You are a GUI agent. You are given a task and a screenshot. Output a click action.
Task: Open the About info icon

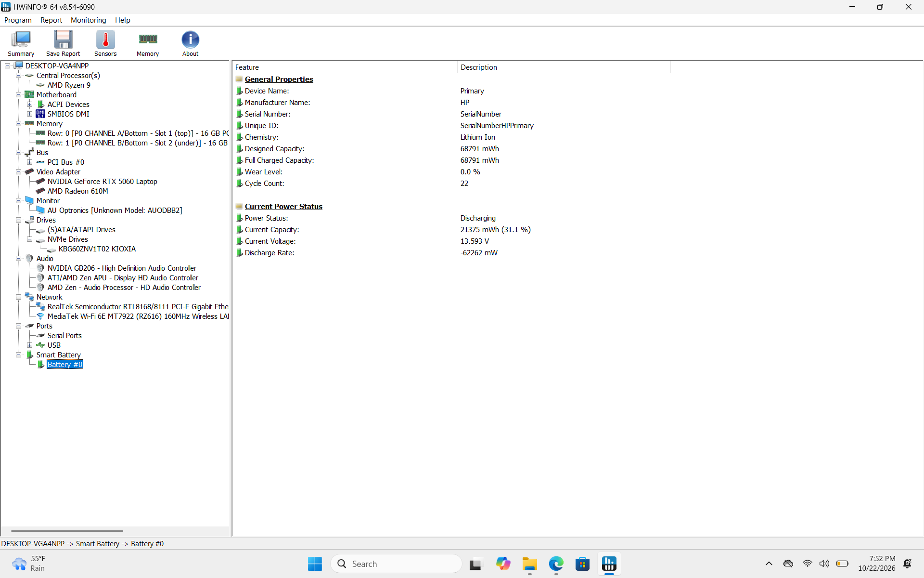click(190, 43)
